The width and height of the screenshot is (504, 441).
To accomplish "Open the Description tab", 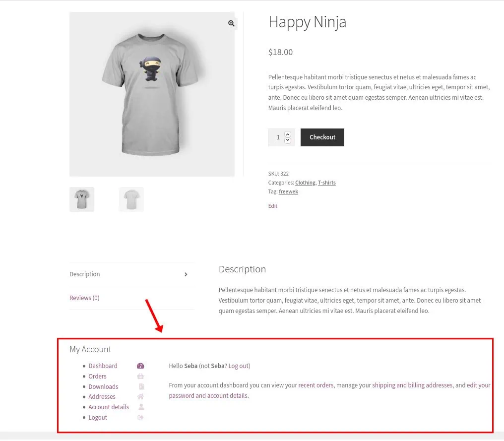I will point(84,274).
